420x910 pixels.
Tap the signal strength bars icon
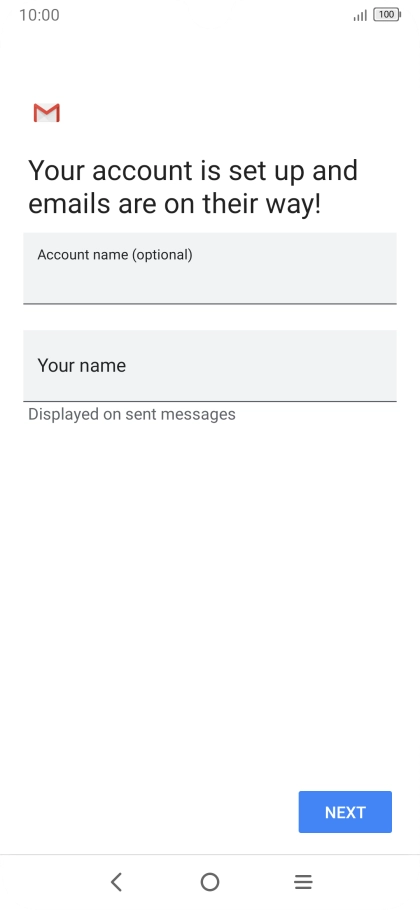pos(360,15)
